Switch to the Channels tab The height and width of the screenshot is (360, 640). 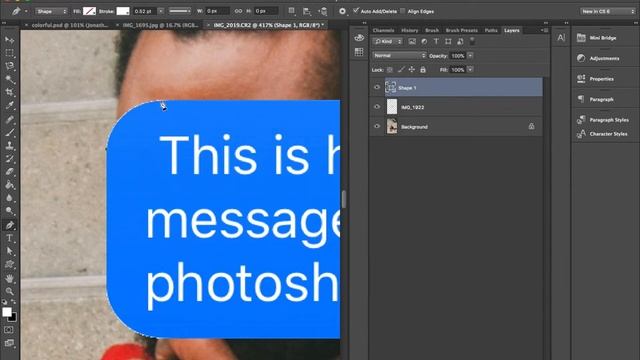click(383, 30)
